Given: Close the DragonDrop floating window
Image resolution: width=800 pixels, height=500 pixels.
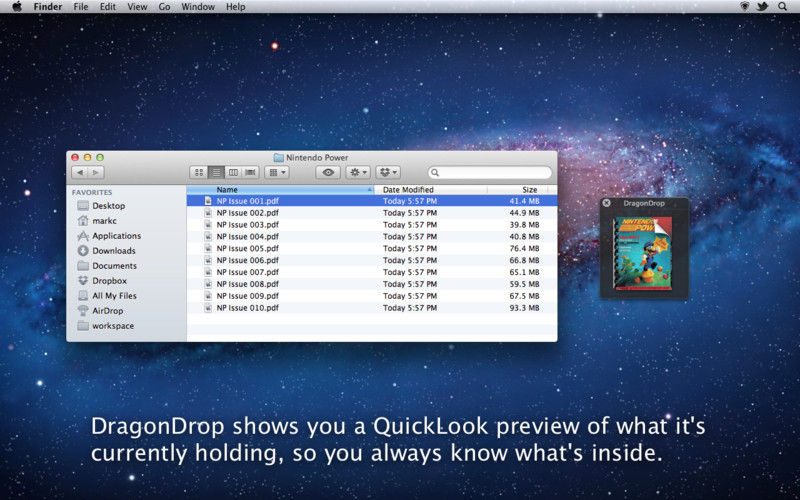Looking at the screenshot, I should pos(607,203).
